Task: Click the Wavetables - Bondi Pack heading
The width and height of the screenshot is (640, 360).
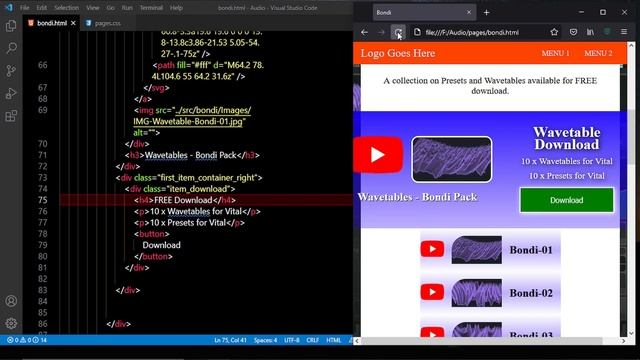Action: coord(418,197)
